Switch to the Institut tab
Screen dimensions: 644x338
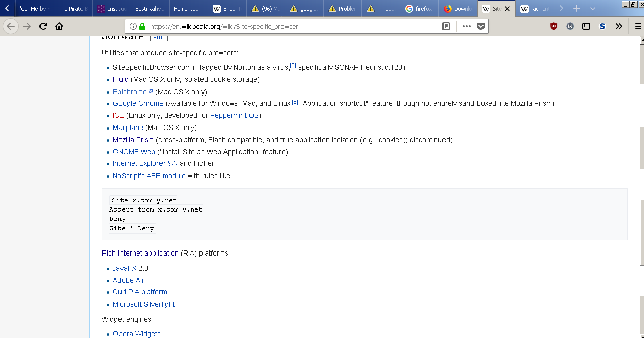pyautogui.click(x=111, y=9)
